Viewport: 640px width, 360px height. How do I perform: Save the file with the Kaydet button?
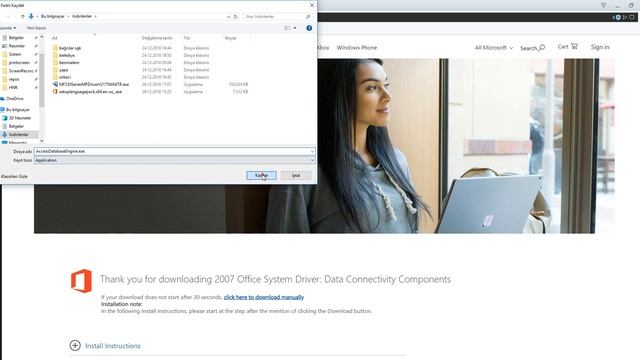(261, 176)
